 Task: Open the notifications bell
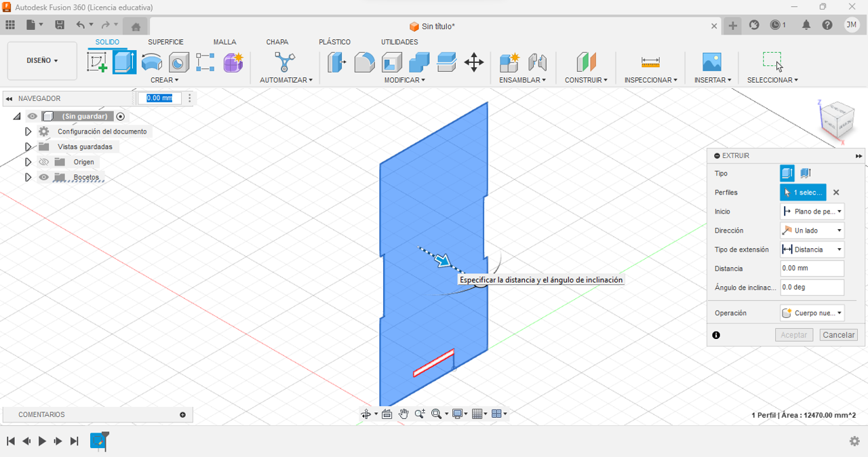806,25
